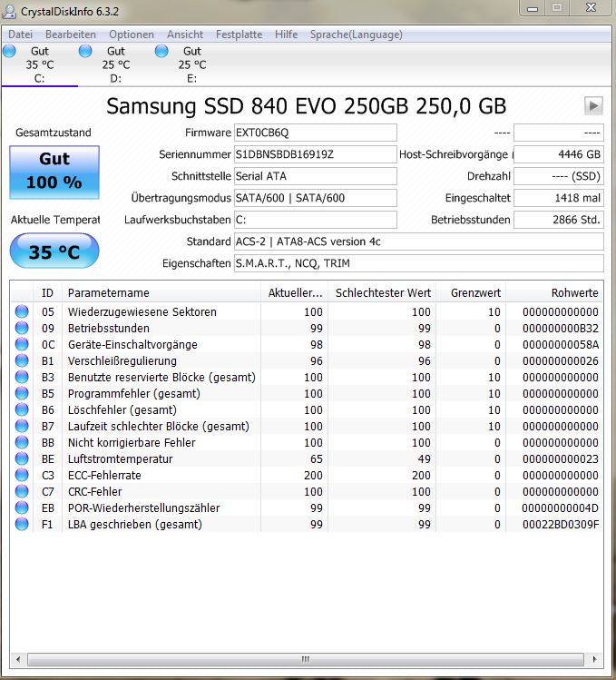Click the next disk arrow button

[x=593, y=106]
